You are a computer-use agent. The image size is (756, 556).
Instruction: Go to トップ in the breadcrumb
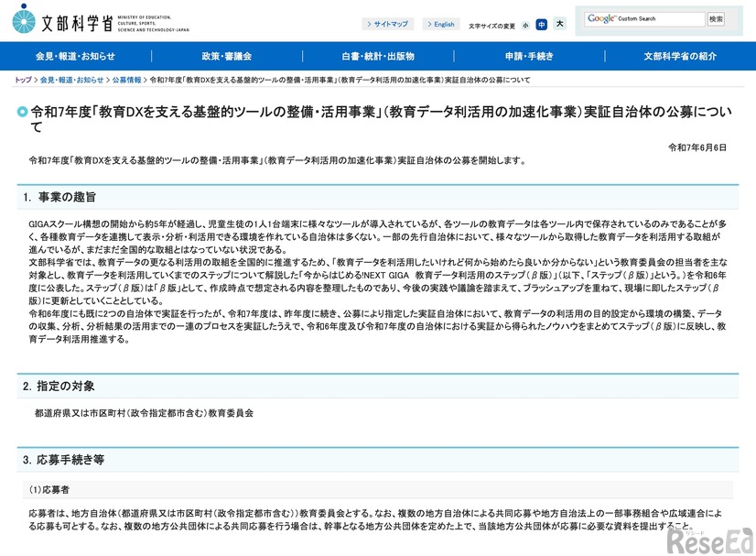click(23, 80)
